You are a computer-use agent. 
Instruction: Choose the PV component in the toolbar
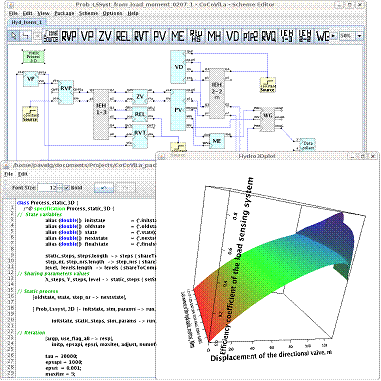(159, 36)
